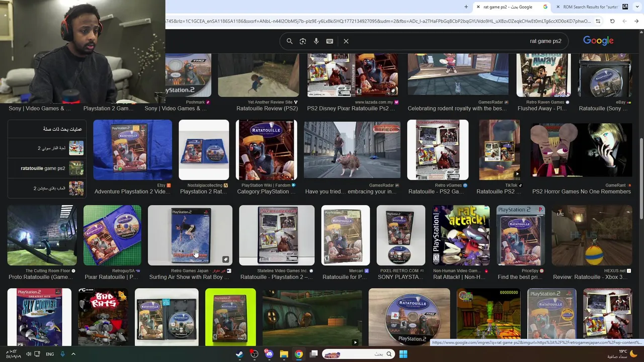
Task: Open 'Category:PlayStation' Fandom wiki link
Action: 266,192
